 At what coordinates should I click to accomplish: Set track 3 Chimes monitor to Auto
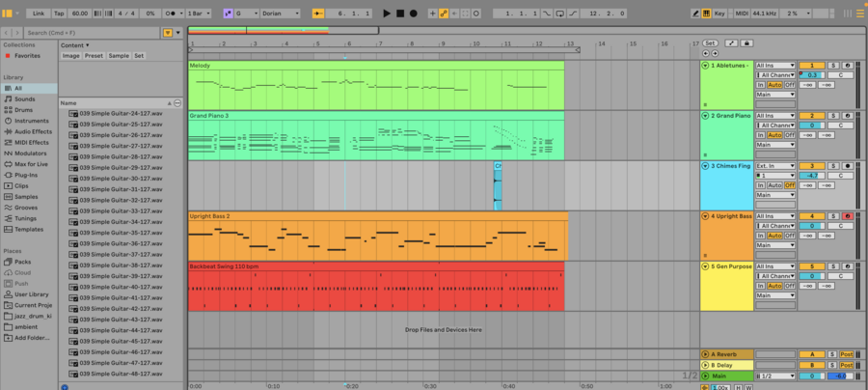(774, 185)
